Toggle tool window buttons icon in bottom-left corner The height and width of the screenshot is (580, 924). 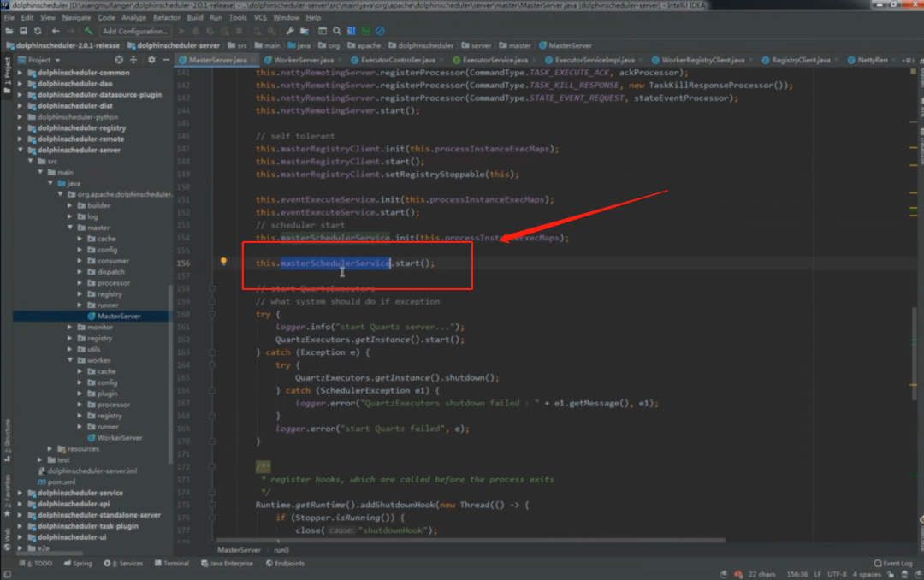7,574
